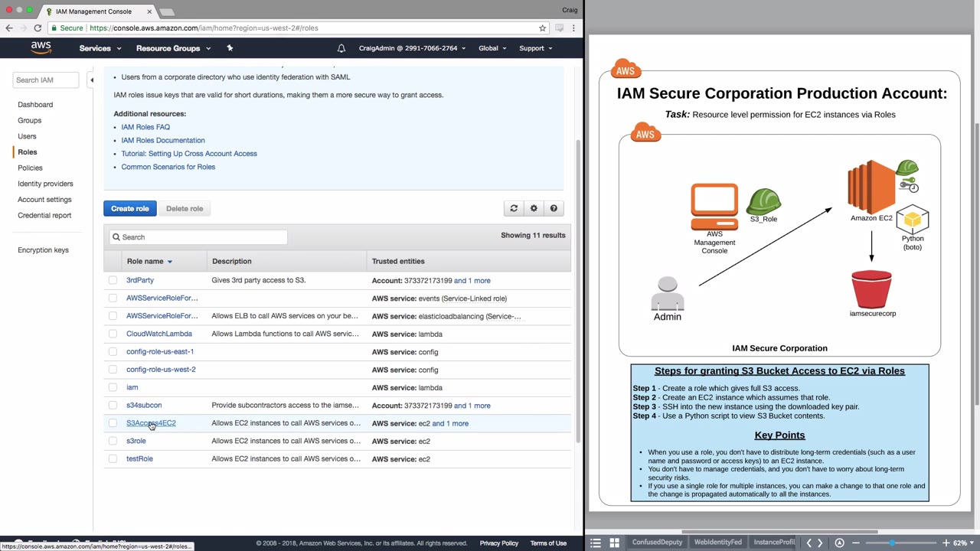
Task: Click the Delete role button
Action: (185, 208)
